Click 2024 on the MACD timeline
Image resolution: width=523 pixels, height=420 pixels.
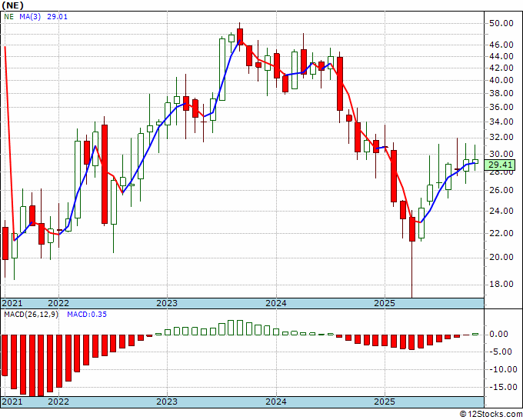(x=276, y=402)
